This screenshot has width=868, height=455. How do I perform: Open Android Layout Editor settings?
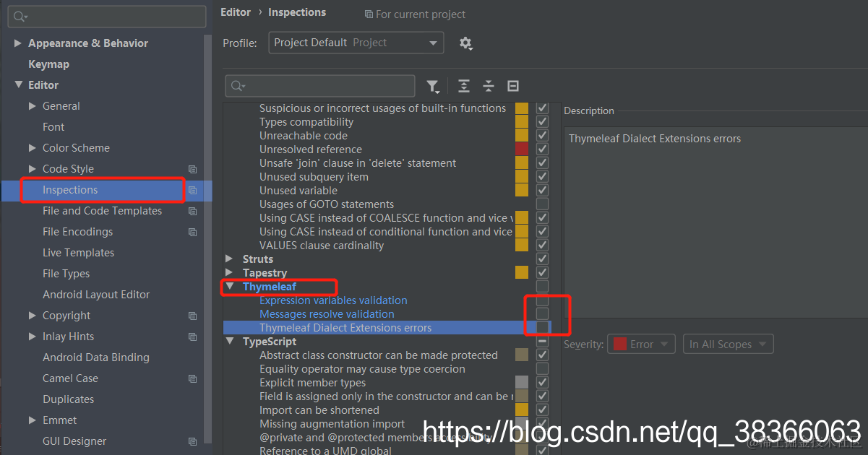[x=96, y=295]
